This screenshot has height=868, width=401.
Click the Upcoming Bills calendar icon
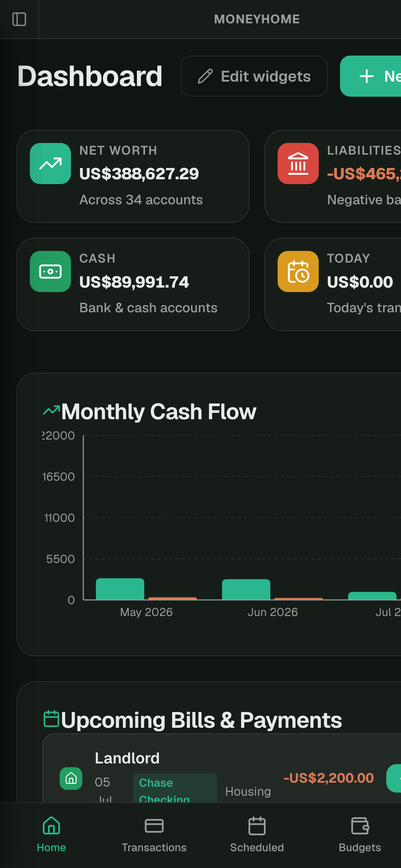[51, 719]
